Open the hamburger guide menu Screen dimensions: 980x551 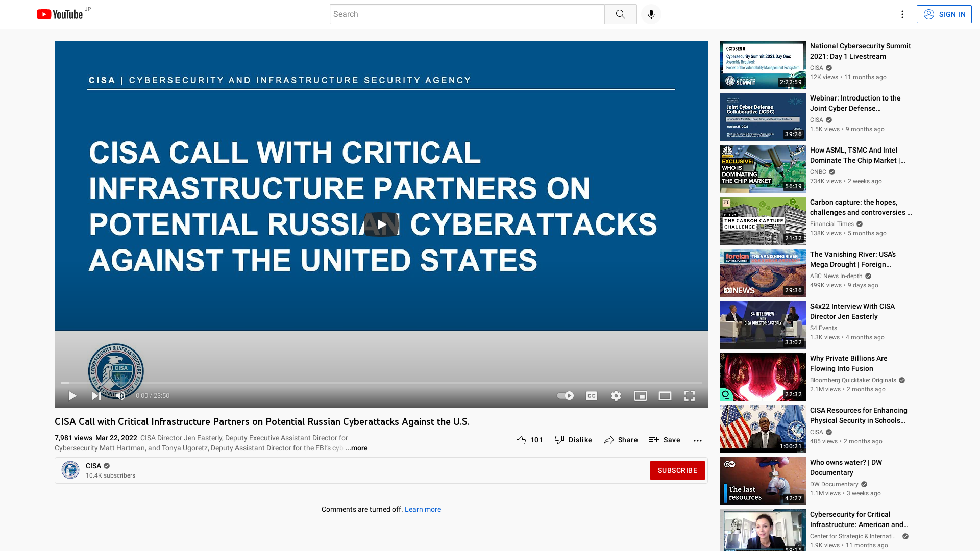(x=18, y=14)
